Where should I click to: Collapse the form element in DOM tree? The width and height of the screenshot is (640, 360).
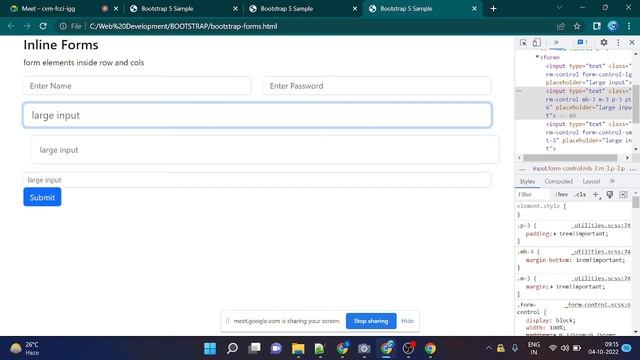(537, 57)
